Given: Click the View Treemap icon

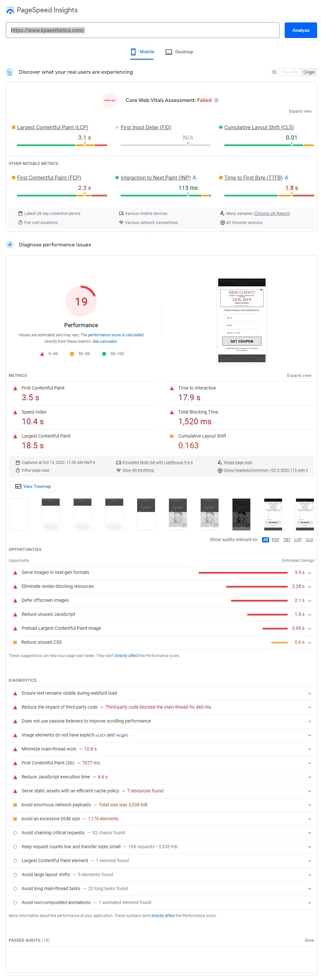Looking at the screenshot, I should (18, 486).
